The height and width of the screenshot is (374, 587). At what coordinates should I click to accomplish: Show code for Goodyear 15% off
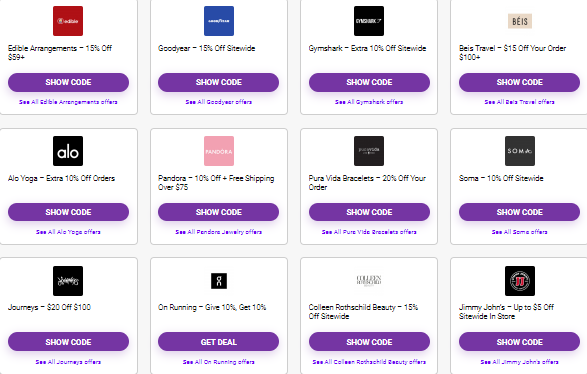tap(219, 82)
